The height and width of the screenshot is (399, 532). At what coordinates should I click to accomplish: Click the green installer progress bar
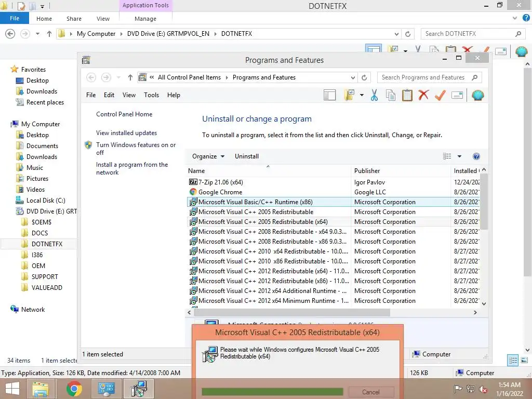[272, 392]
